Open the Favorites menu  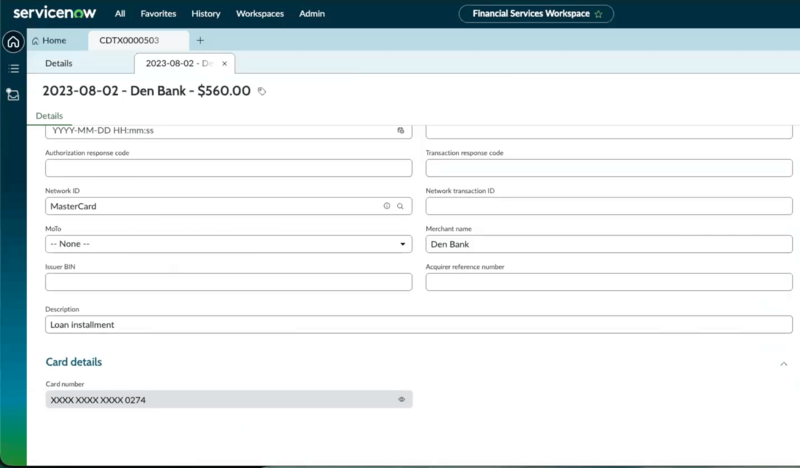[158, 14]
